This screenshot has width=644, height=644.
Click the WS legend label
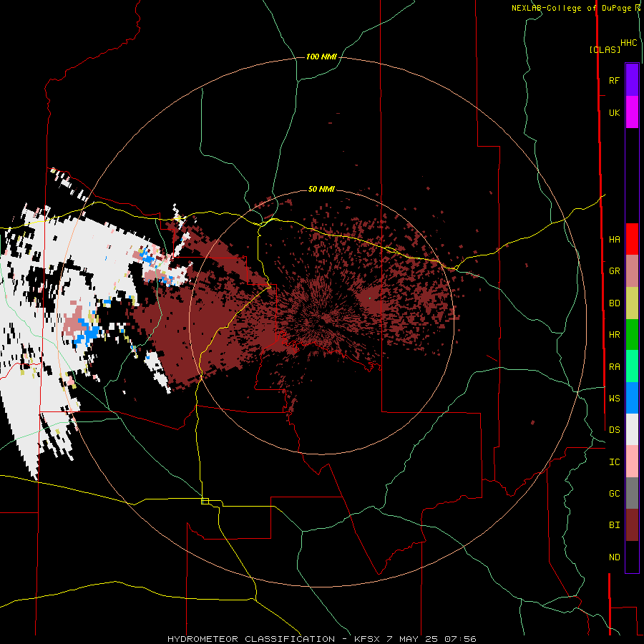(x=614, y=399)
